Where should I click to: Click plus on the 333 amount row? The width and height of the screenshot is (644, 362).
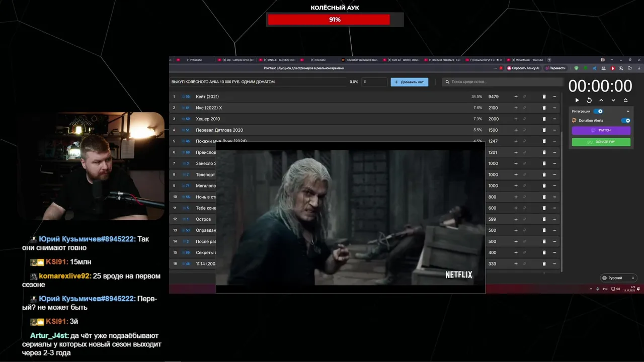(516, 264)
